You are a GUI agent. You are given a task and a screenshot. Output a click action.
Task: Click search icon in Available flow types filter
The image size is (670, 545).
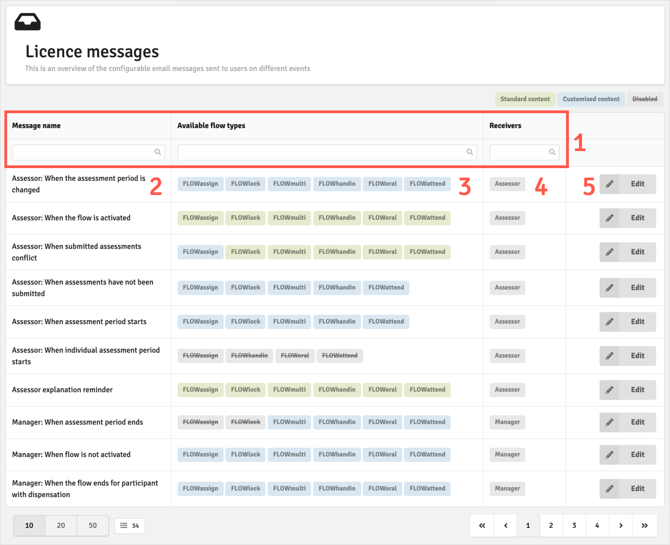pyautogui.click(x=470, y=152)
